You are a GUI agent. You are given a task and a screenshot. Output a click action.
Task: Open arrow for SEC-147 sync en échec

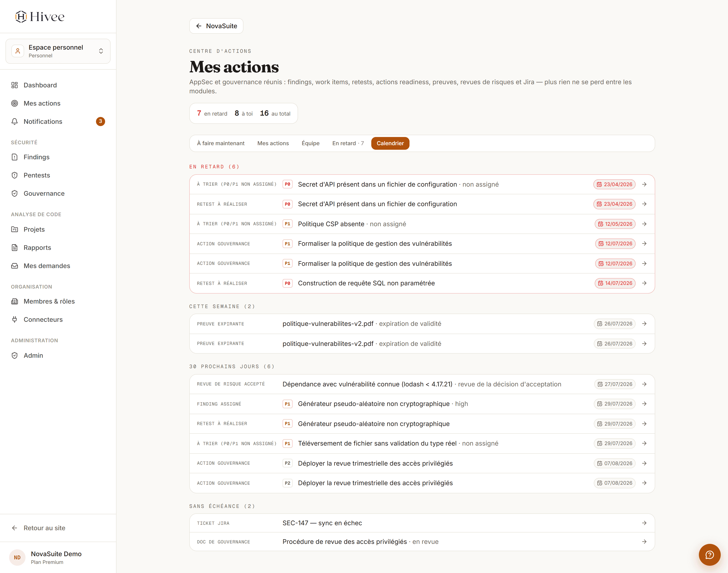pyautogui.click(x=644, y=523)
